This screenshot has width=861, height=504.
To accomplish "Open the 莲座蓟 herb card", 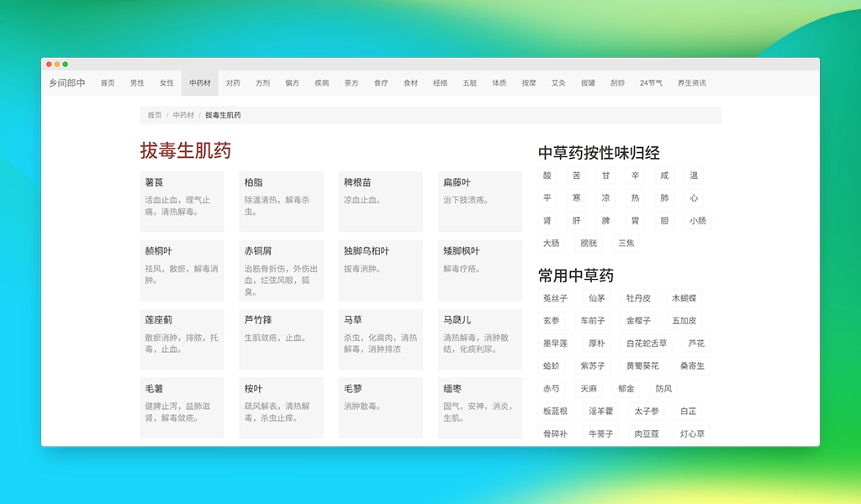I will tap(182, 339).
